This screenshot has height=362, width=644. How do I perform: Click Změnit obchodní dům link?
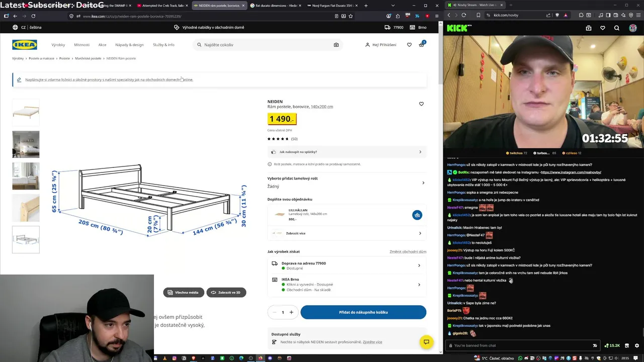tap(408, 251)
